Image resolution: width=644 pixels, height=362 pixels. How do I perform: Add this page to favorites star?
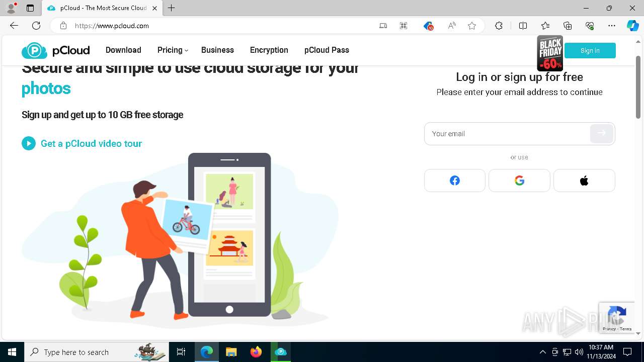click(472, 26)
